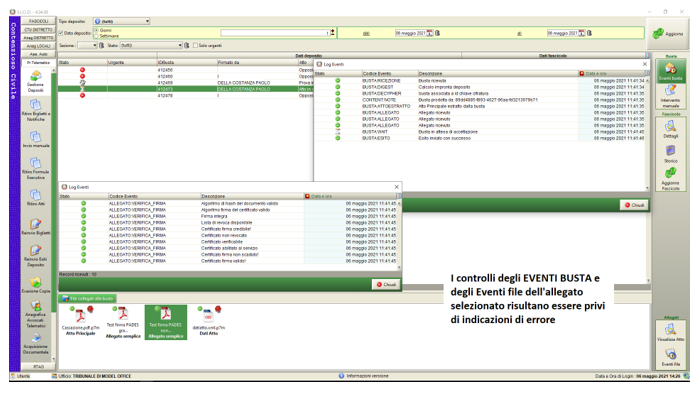The width and height of the screenshot is (700, 394).
Task: Enable the Solo urgenti checkbox
Action: [195, 46]
